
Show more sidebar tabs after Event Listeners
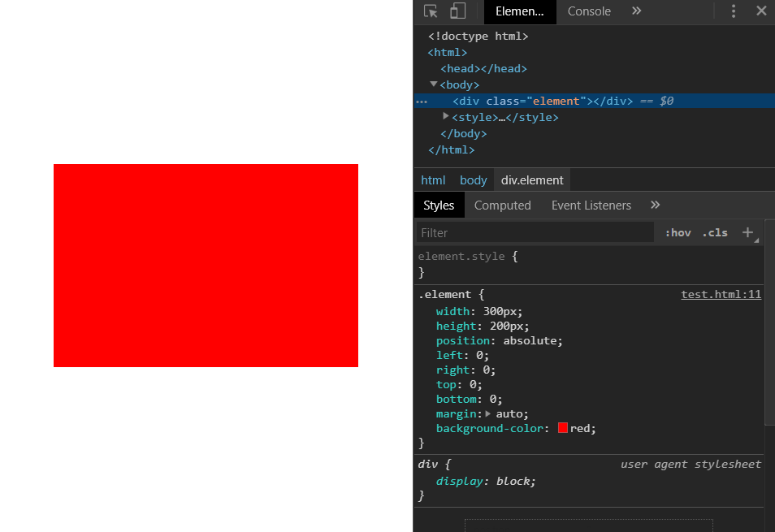pyautogui.click(x=655, y=205)
